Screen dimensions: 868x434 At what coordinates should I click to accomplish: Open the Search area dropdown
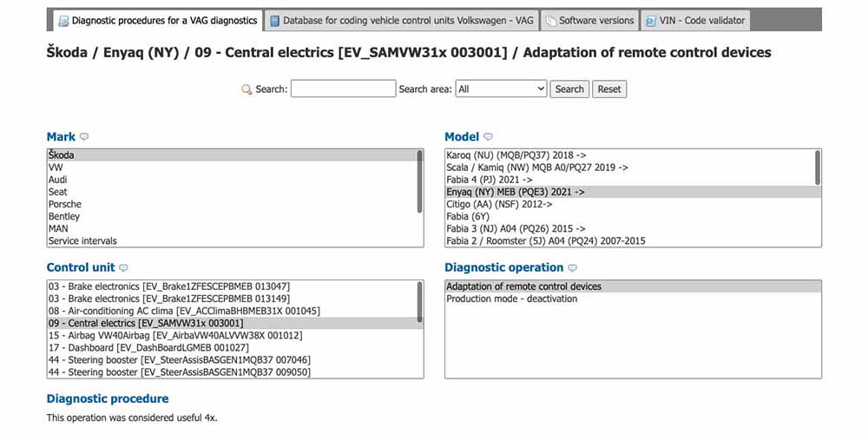coord(501,89)
